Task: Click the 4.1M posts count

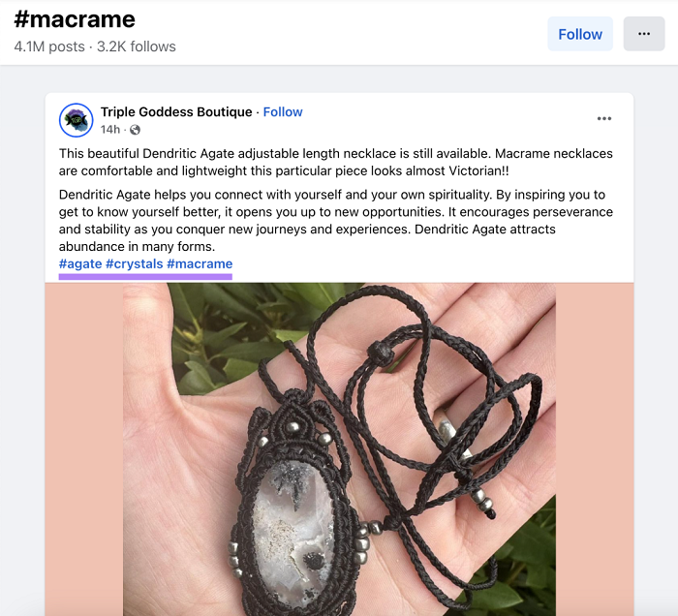Action: click(49, 46)
